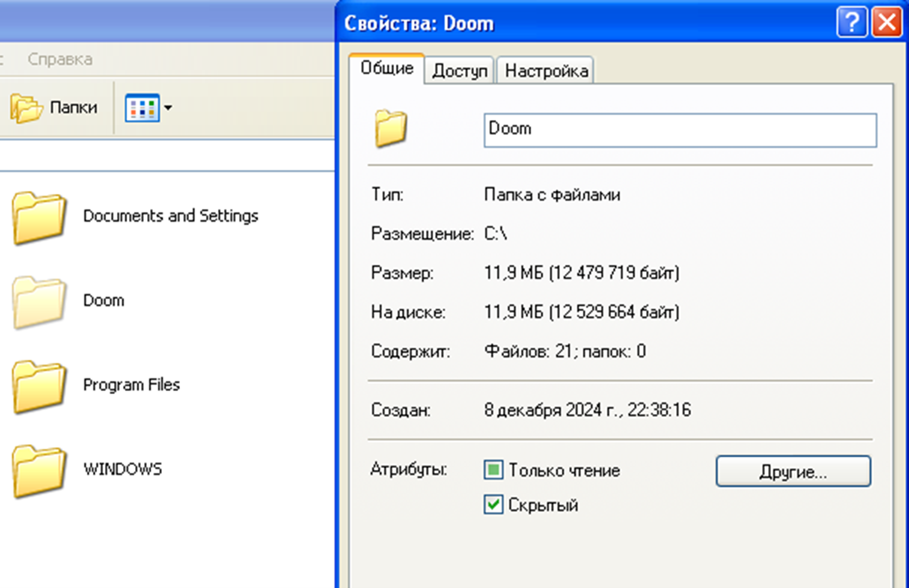Click the folder name input field

pos(680,130)
